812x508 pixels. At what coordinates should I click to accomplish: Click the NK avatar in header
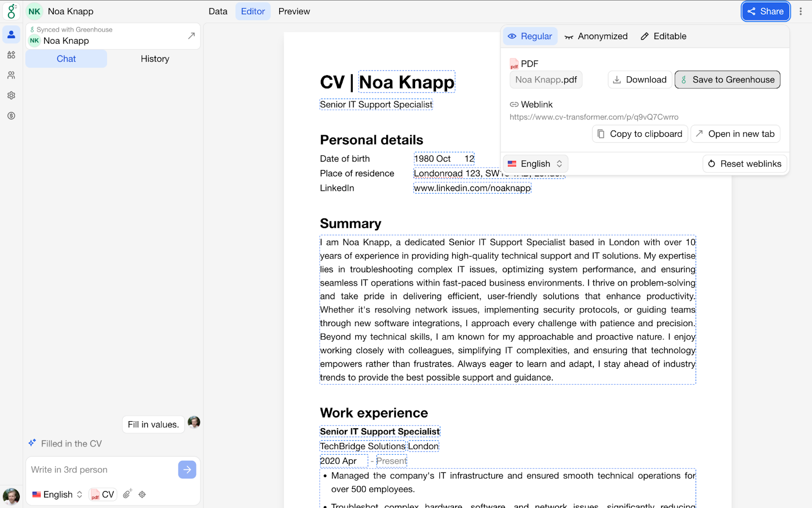(x=35, y=11)
